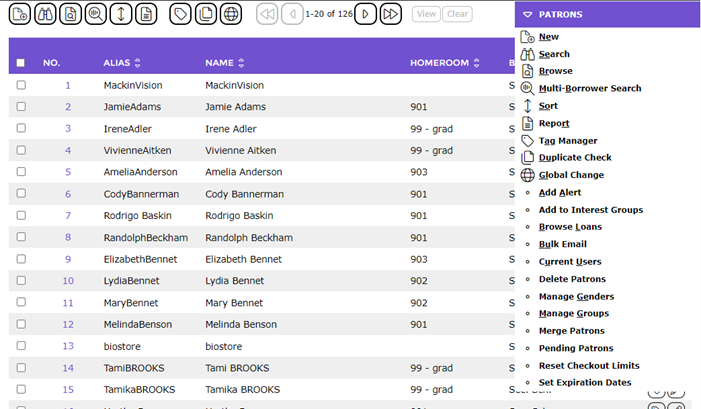701x409 pixels.
Task: Toggle the select-all checkbox in header
Action: pos(21,63)
